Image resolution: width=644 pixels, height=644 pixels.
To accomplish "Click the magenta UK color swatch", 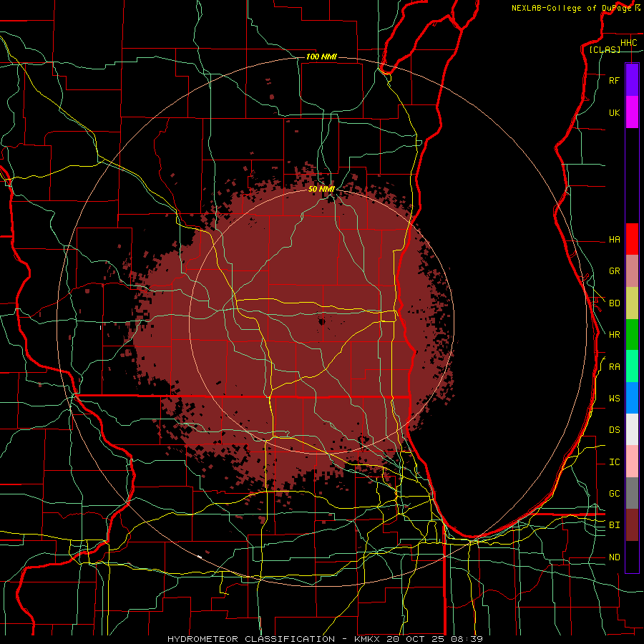I will point(632,112).
